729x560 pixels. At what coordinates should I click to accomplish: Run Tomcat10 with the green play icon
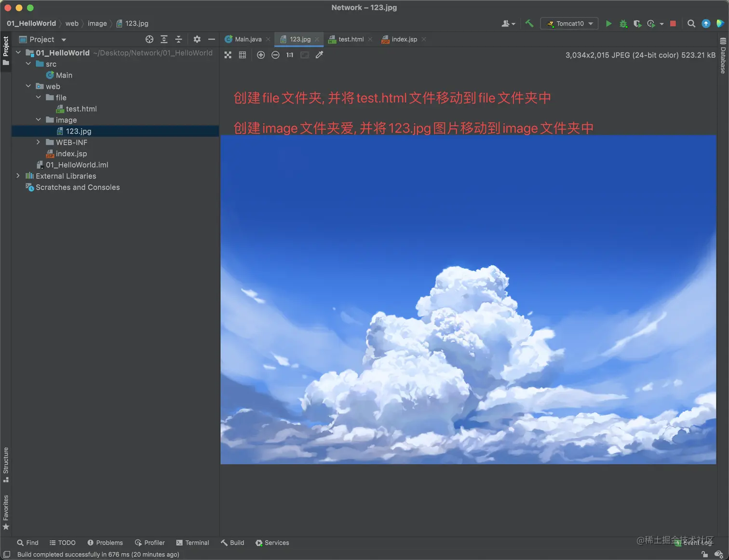click(608, 23)
